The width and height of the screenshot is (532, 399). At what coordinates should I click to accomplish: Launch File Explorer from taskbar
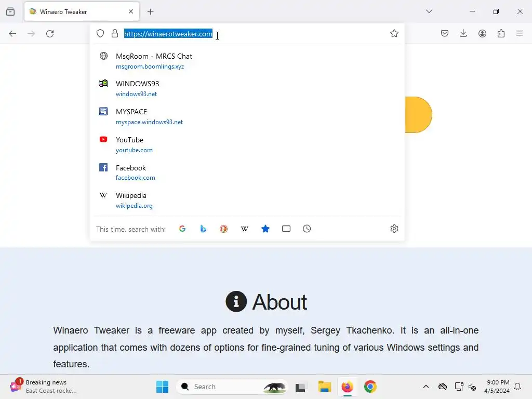324,387
